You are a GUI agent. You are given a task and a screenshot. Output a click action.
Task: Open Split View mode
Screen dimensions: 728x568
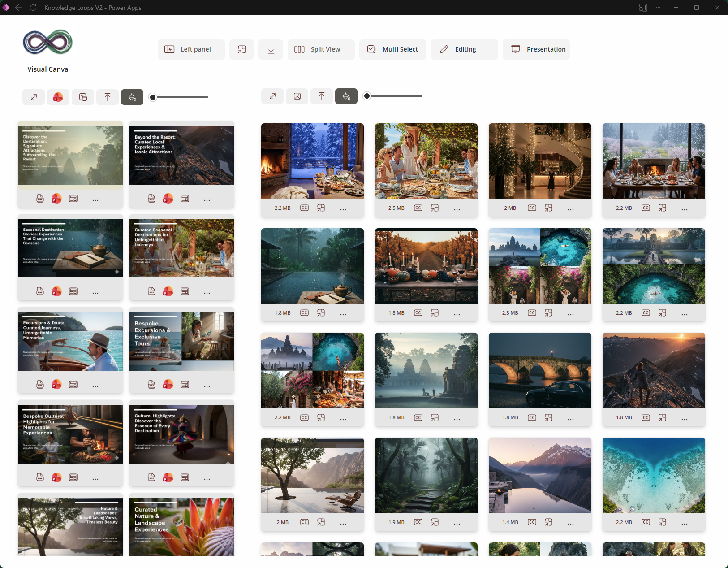[x=321, y=49]
